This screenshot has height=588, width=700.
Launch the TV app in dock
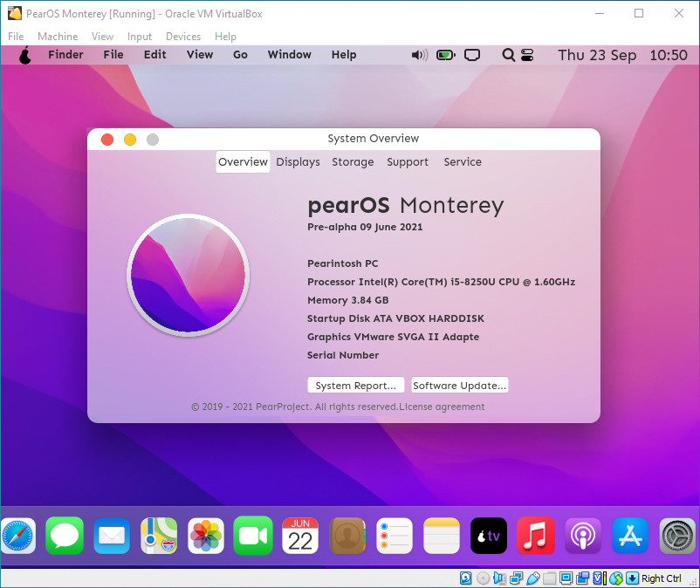coord(489,536)
